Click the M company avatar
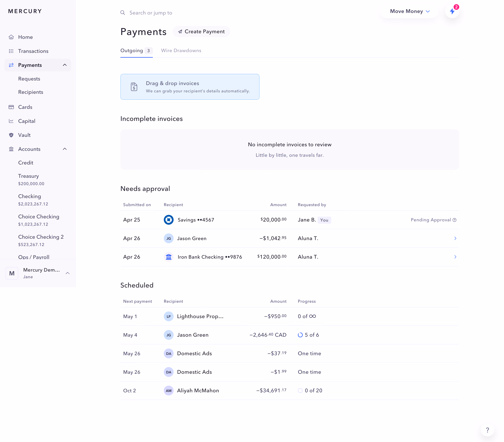 pos(12,273)
